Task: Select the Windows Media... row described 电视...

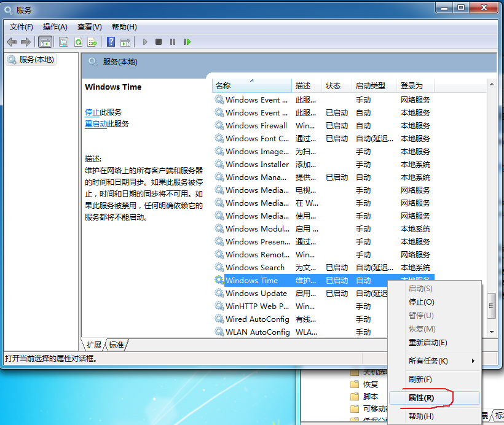Action: [x=324, y=190]
